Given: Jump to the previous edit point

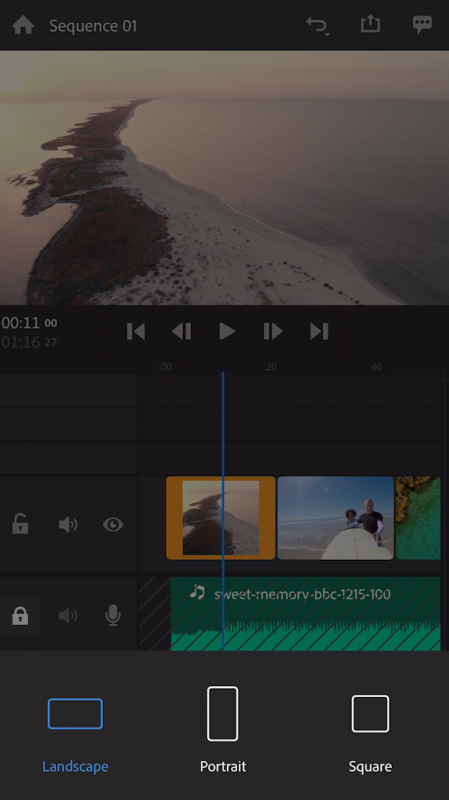Looking at the screenshot, I should [x=136, y=332].
